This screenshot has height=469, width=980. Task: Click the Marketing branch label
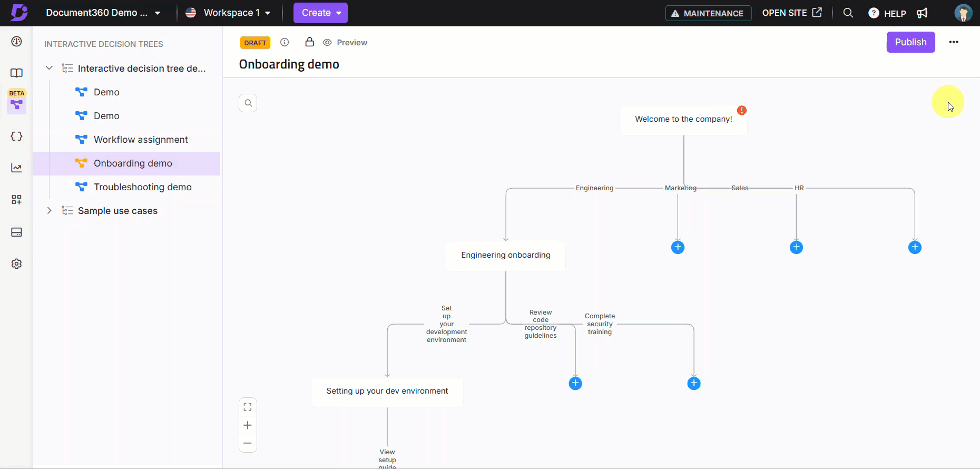681,188
